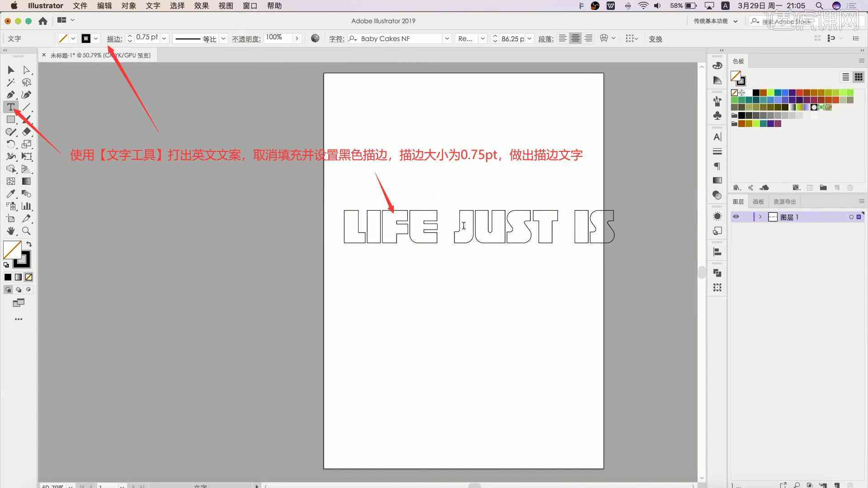Select the Type tool
The height and width of the screenshot is (488, 868).
tap(11, 107)
